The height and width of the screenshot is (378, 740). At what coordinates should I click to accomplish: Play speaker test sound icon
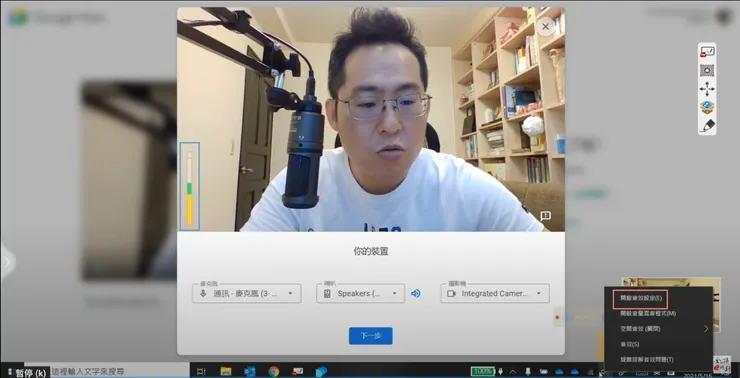(x=415, y=294)
